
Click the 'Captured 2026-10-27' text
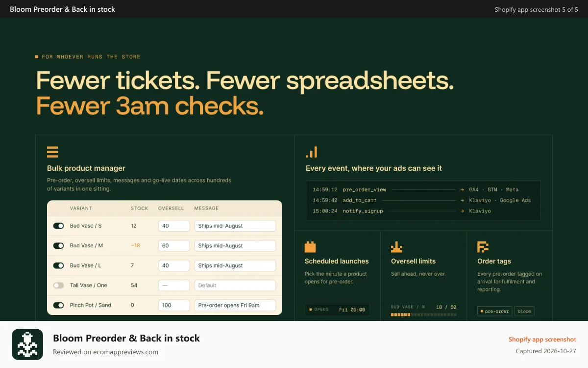pos(546,351)
